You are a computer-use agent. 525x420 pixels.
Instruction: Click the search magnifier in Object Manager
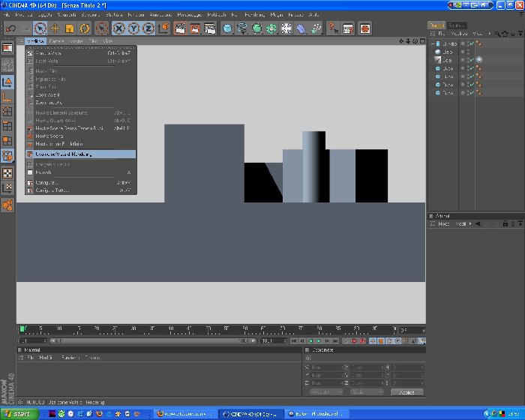pos(497,34)
